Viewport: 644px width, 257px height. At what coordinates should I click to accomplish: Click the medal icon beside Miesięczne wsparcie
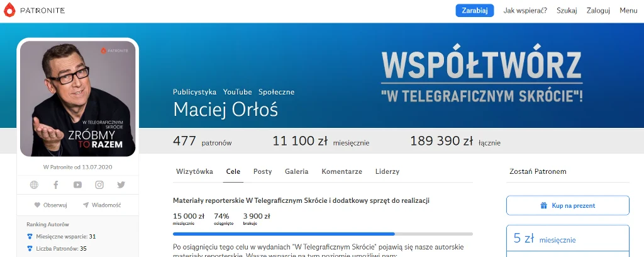coord(29,237)
